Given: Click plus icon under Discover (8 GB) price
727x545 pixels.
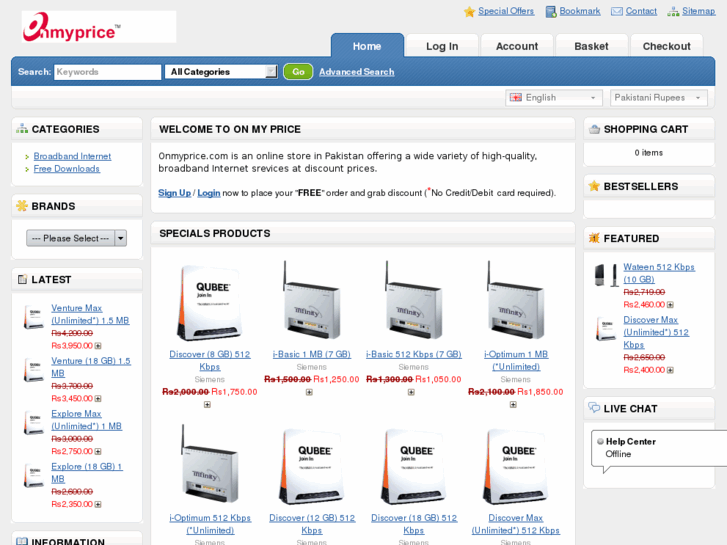Looking at the screenshot, I should 207,404.
